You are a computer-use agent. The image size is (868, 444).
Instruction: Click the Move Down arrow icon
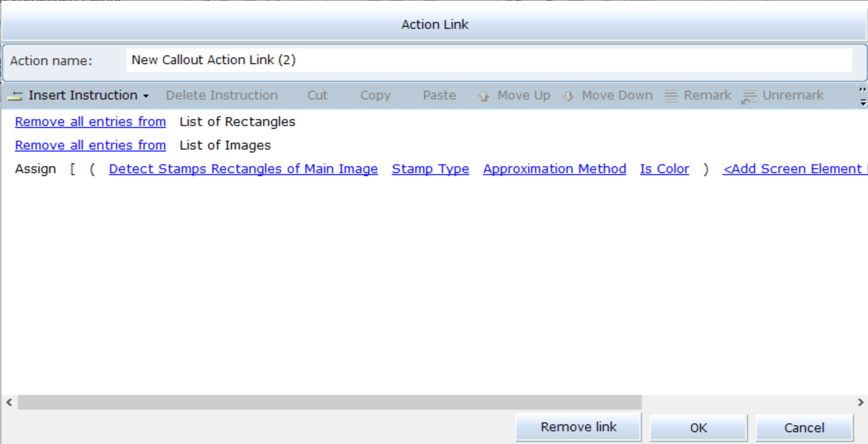(568, 96)
